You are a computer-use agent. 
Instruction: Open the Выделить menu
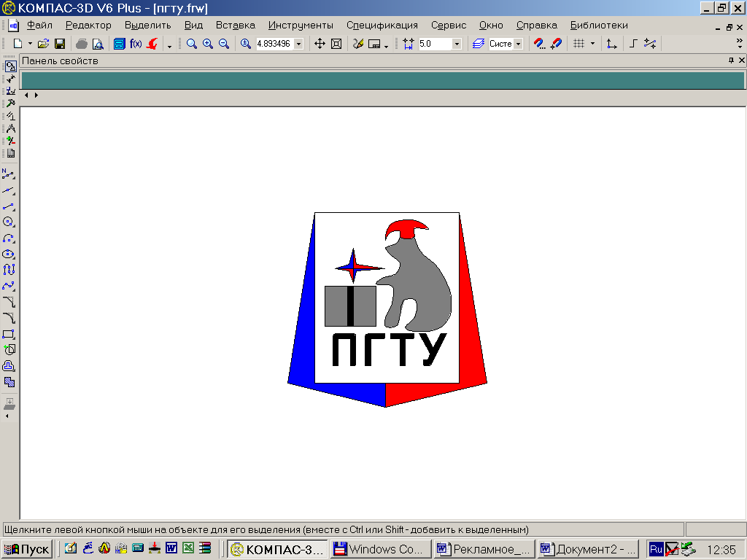[x=147, y=26]
